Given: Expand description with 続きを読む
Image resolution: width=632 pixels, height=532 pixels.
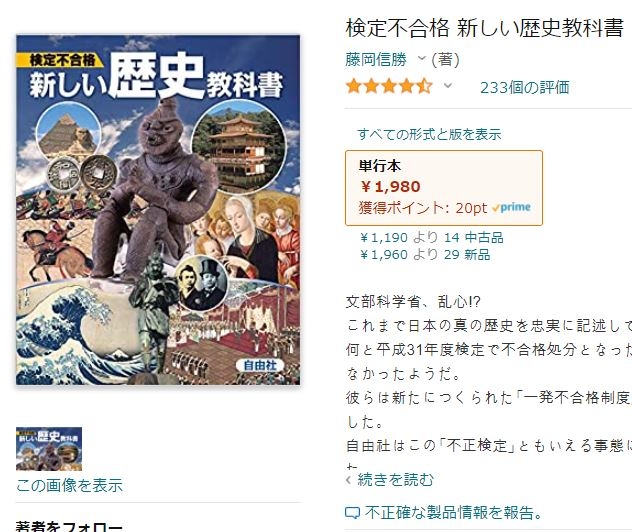Looking at the screenshot, I should (x=395, y=480).
